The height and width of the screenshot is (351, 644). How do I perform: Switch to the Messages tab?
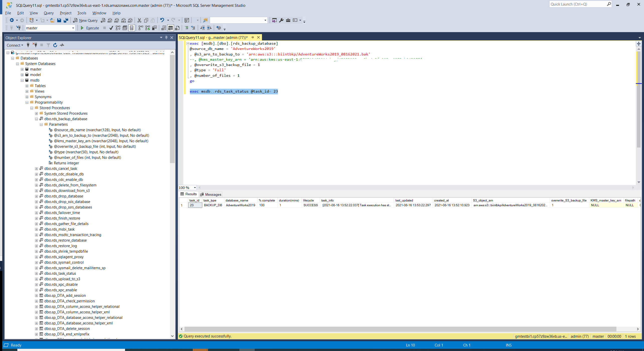pyautogui.click(x=211, y=194)
